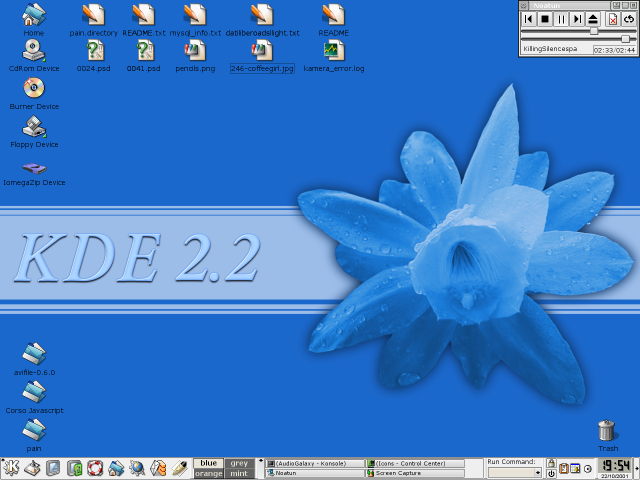Viewport: 640px width, 480px height.
Task: Switch to the mint virtual desktop
Action: (x=239, y=473)
